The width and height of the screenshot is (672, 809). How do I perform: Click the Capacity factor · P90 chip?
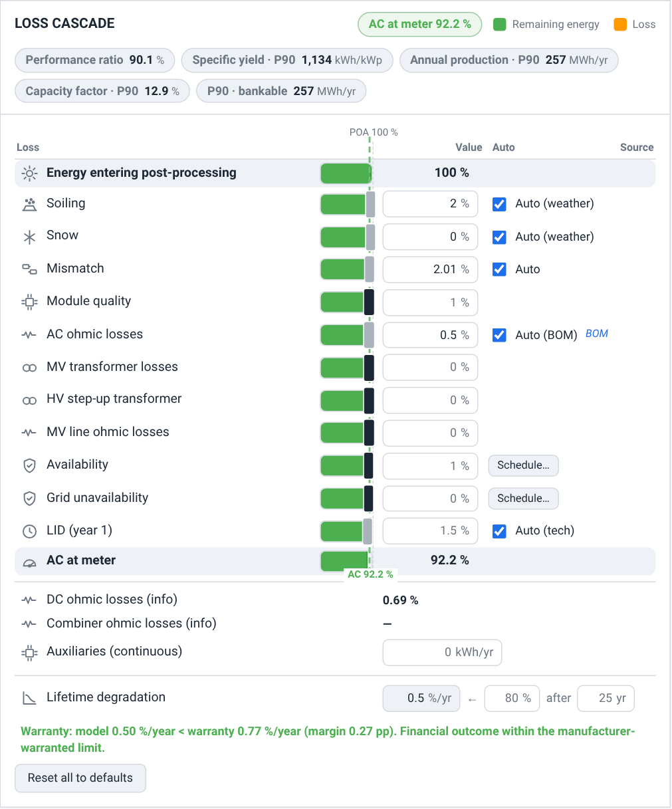(x=102, y=91)
